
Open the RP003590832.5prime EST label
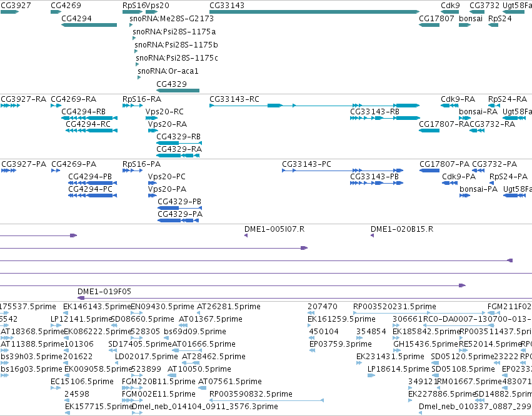click(x=251, y=394)
